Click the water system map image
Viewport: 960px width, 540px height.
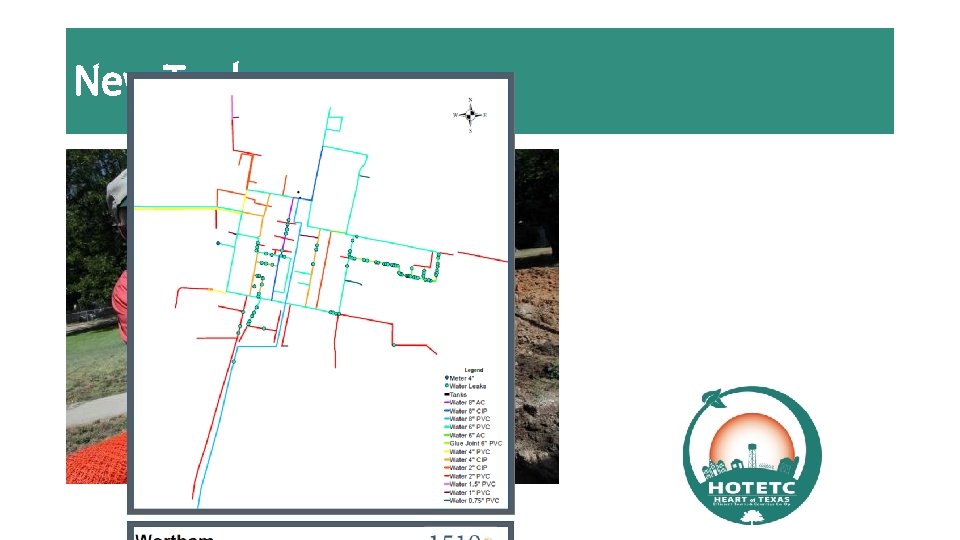[x=321, y=293]
